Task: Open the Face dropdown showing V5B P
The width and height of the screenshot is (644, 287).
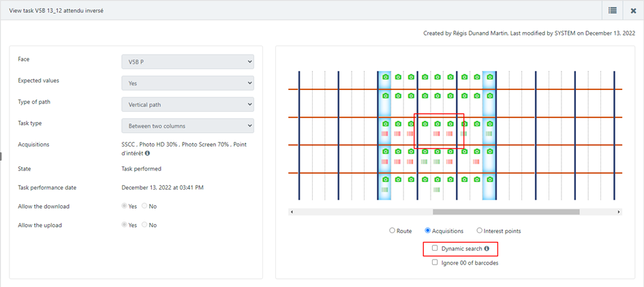Action: (x=187, y=61)
